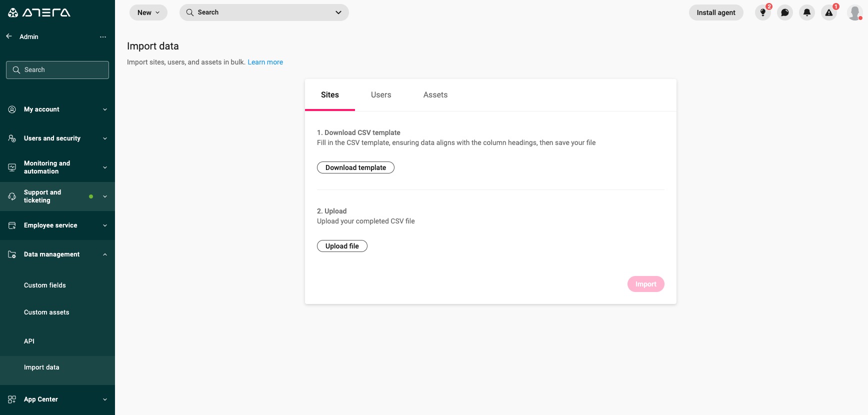Click the green dot on Support and ticketing

click(x=91, y=196)
